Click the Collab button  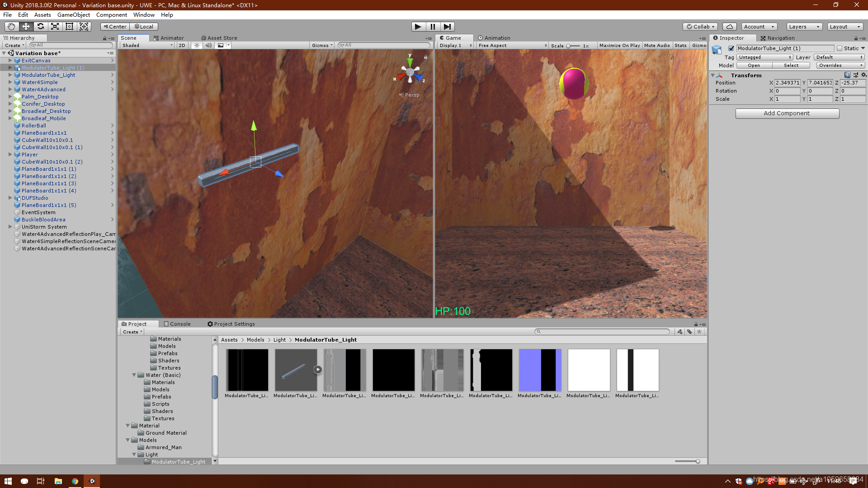[x=700, y=27]
